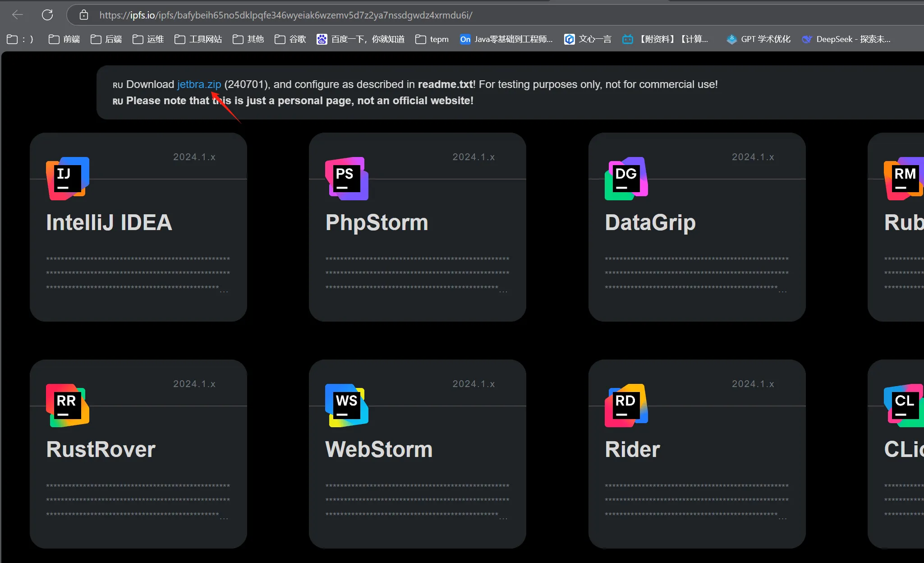Click the RubyMine RM logo icon

(x=904, y=179)
